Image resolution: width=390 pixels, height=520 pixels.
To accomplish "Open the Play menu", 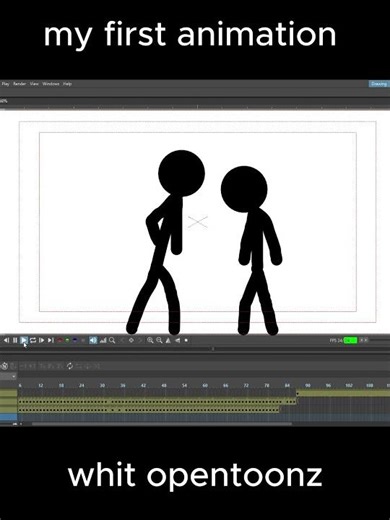I will (5, 84).
